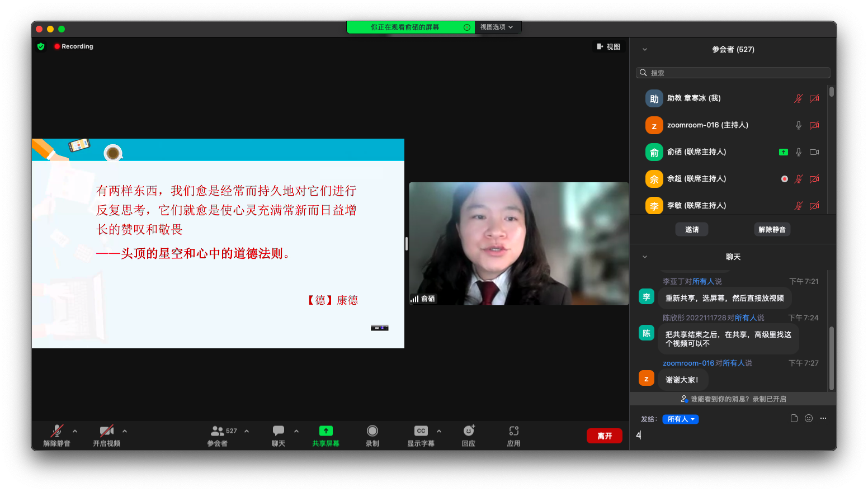This screenshot has width=868, height=492.
Task: Click the 搜索 participant search field
Action: (x=733, y=73)
